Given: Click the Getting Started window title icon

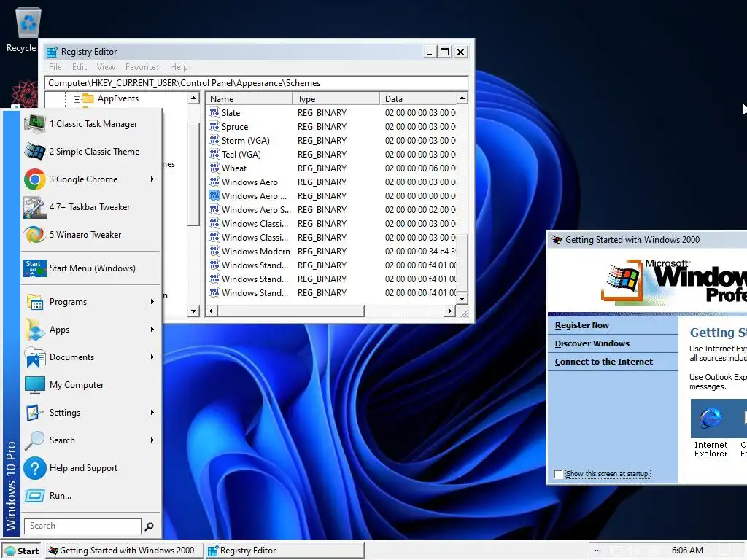Looking at the screenshot, I should pos(557,239).
